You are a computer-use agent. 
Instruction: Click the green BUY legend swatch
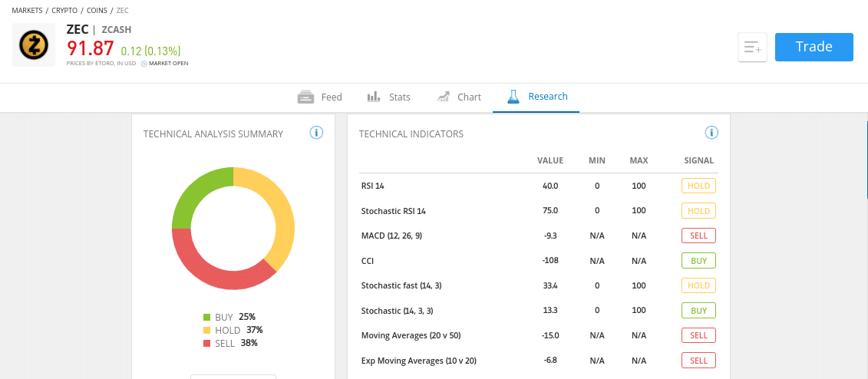point(207,318)
